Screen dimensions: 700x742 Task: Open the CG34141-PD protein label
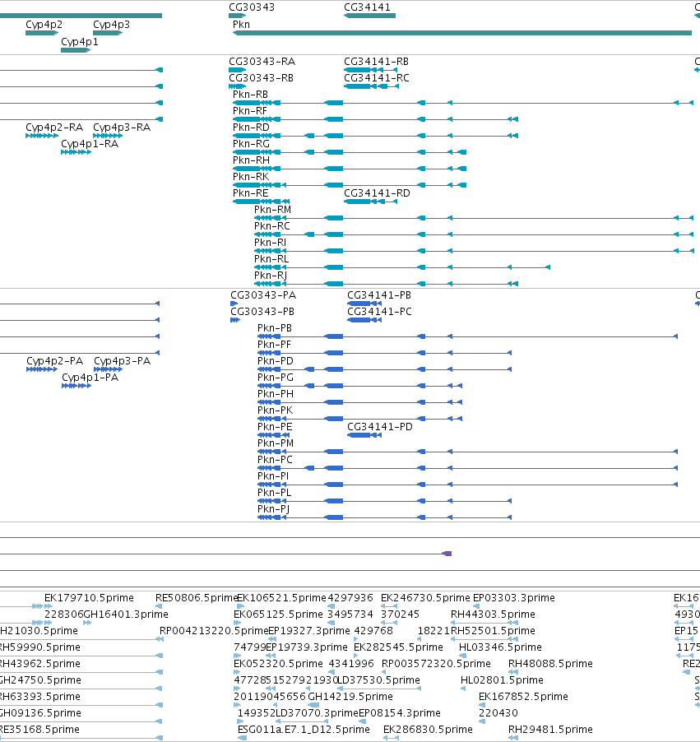(x=380, y=427)
